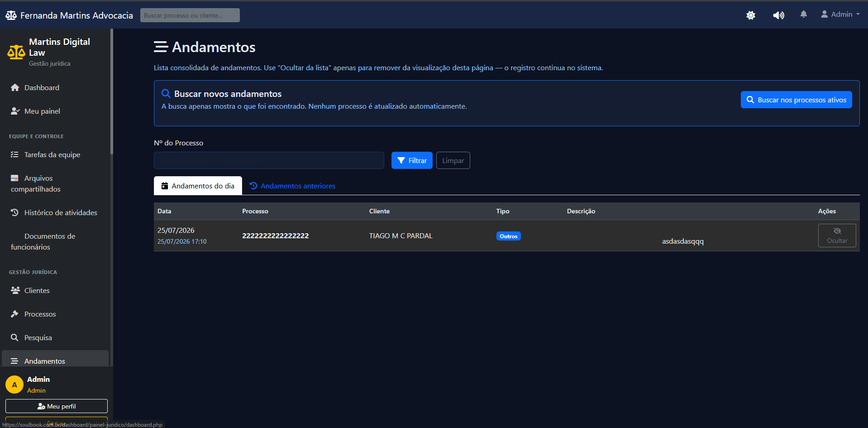The width and height of the screenshot is (868, 428).
Task: Focus the Nº do Processo input field
Action: click(x=269, y=160)
